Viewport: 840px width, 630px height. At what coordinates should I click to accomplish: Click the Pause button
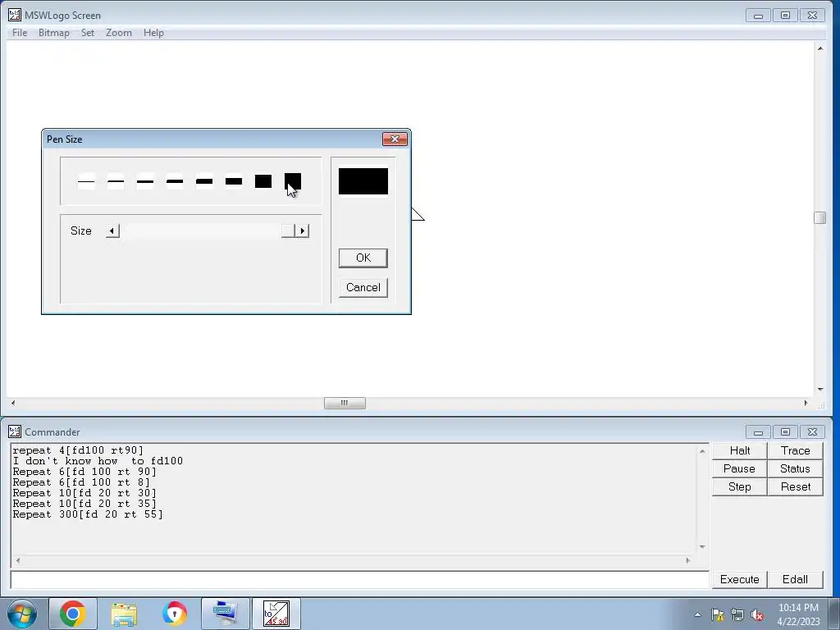[740, 468]
